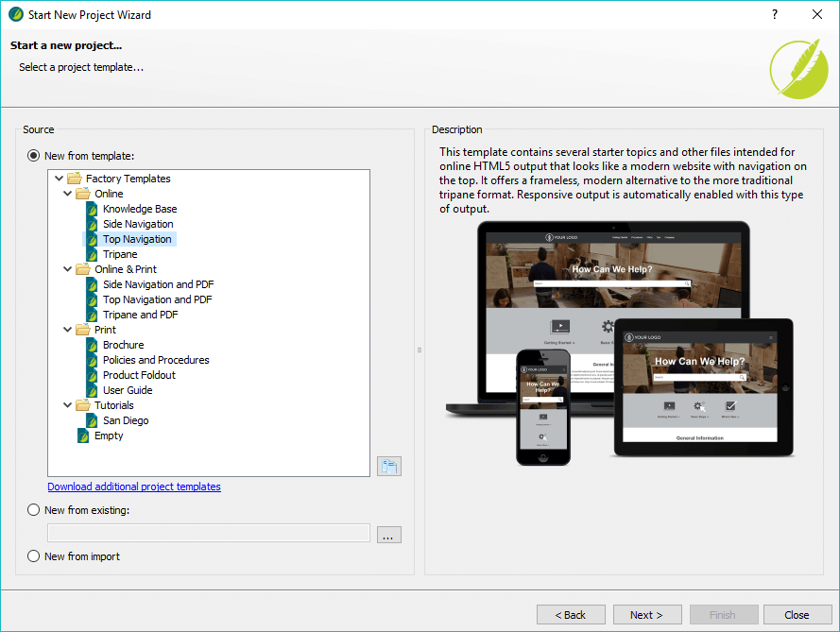Select Policies and Procedures text
840x632 pixels.
(156, 360)
